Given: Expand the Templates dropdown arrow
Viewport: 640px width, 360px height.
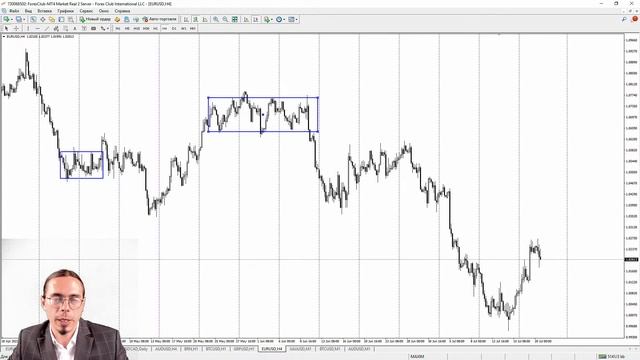Looking at the screenshot, I should coord(296,19).
